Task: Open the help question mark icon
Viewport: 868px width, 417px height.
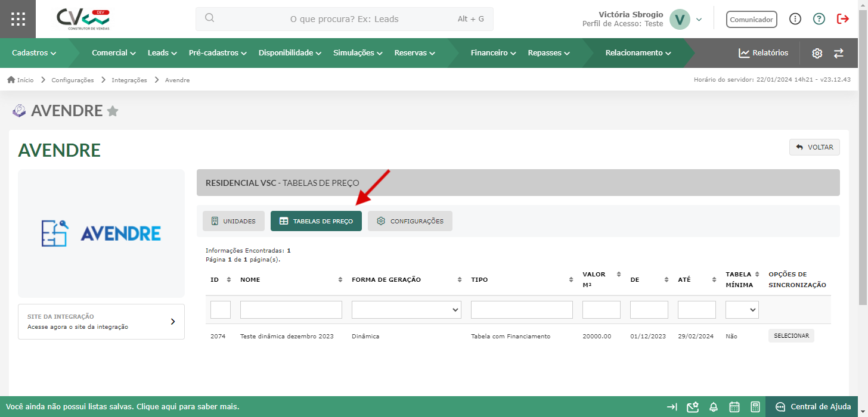Action: tap(819, 19)
